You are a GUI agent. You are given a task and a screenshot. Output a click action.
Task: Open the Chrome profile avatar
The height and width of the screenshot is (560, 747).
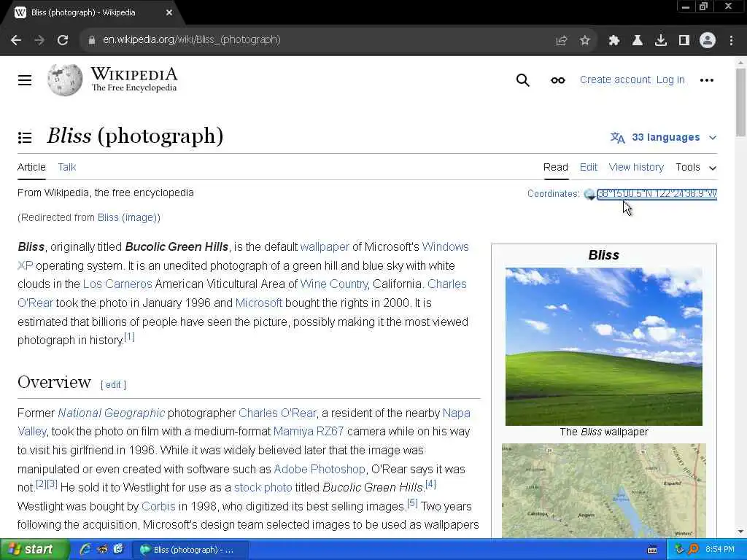(x=708, y=41)
